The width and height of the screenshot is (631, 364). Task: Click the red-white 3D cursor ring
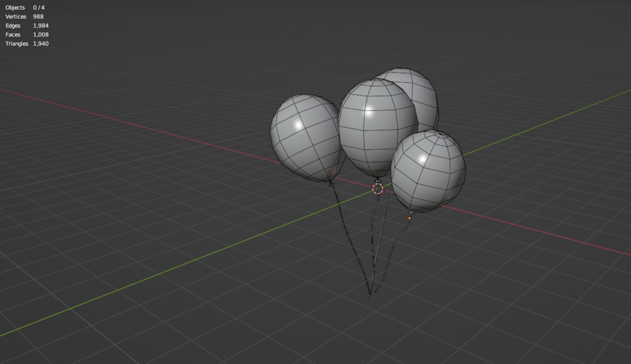coord(377,189)
